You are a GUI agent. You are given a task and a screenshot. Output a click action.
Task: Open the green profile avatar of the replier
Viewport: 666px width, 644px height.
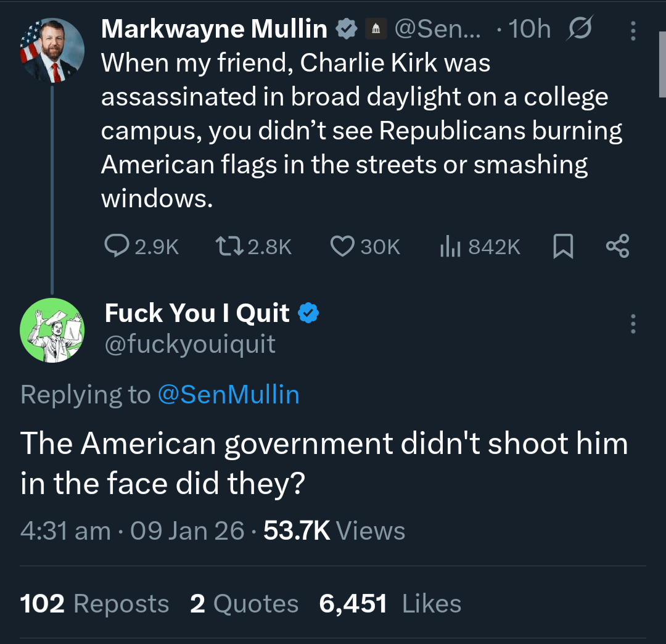coord(52,329)
